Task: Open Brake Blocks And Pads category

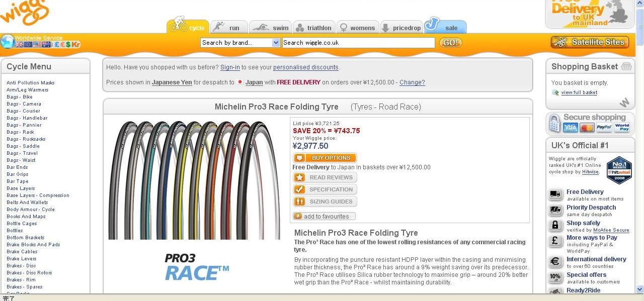Action: pyautogui.click(x=33, y=245)
